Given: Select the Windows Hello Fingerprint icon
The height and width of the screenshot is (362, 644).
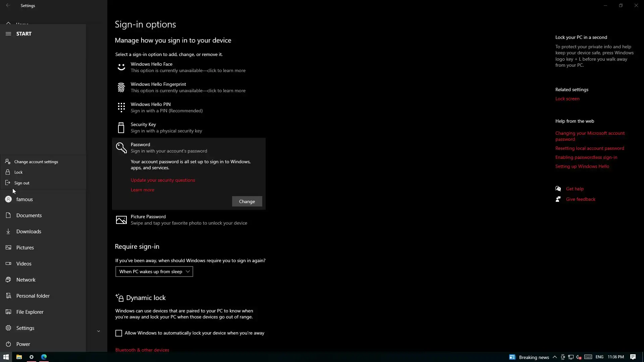Looking at the screenshot, I should coord(121,87).
